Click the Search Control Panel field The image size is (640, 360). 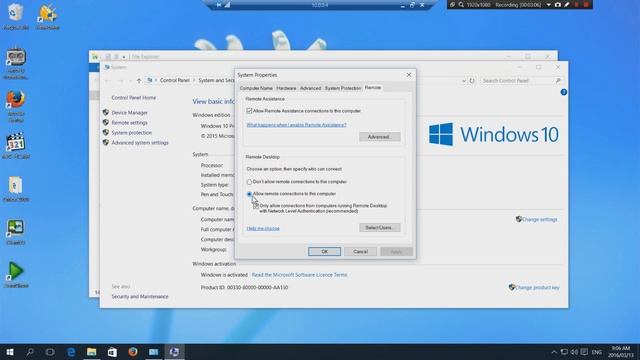coord(521,81)
